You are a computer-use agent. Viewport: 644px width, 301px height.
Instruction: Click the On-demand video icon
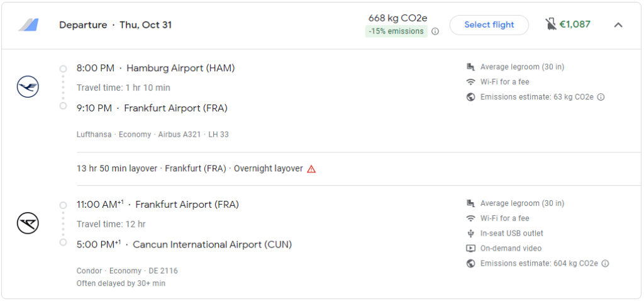470,248
